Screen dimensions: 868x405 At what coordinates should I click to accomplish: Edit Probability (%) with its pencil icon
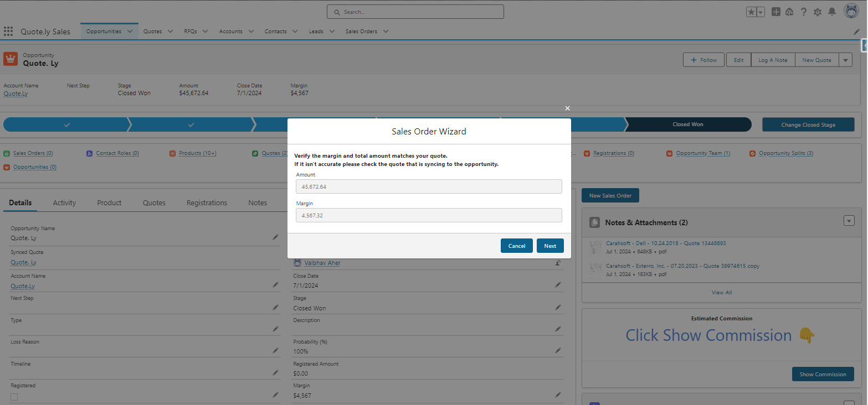tap(558, 350)
